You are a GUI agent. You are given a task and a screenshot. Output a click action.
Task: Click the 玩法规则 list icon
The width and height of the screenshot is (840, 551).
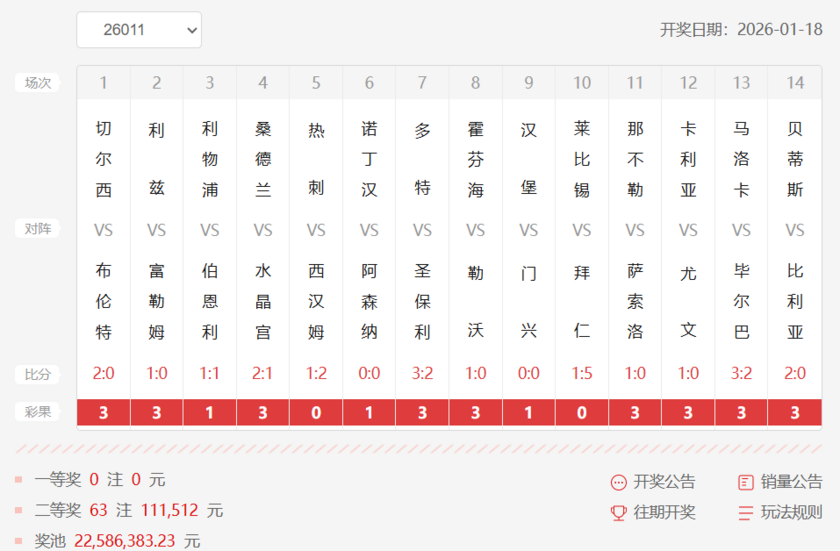coord(746,513)
